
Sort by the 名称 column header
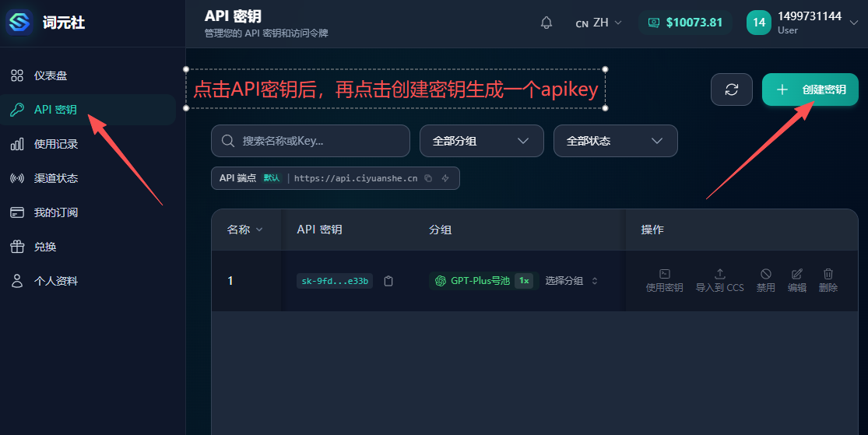(244, 229)
